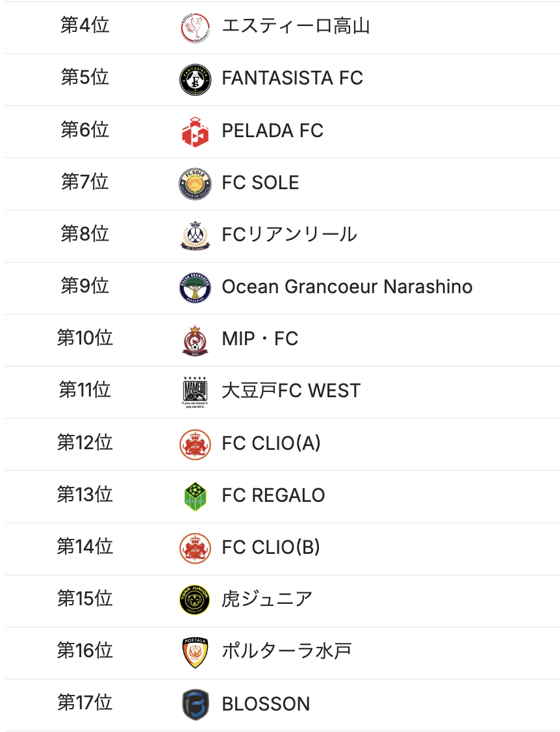
Task: Click the FCリアンリール crest icon
Action: coord(195,235)
